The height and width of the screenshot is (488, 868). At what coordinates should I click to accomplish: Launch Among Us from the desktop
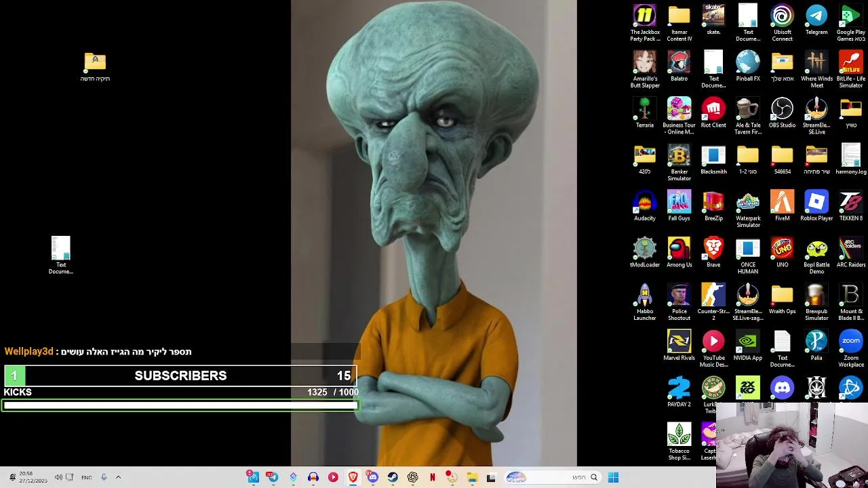[679, 253]
